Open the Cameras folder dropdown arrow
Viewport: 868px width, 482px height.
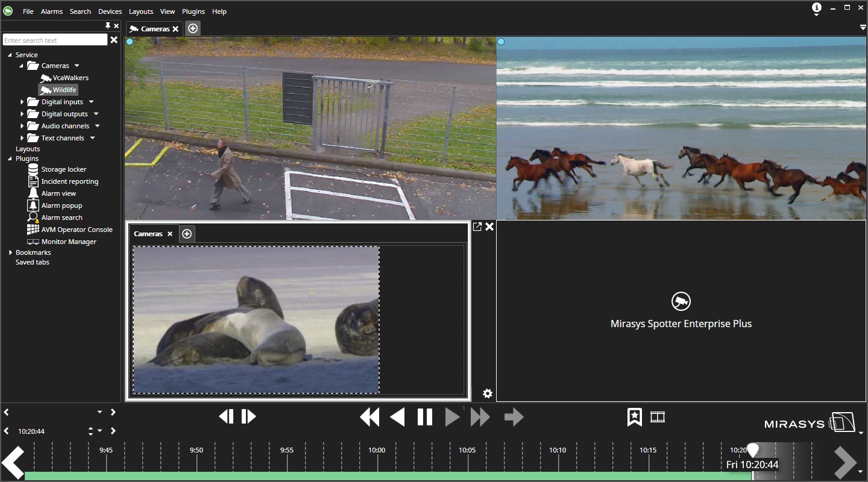click(x=77, y=66)
